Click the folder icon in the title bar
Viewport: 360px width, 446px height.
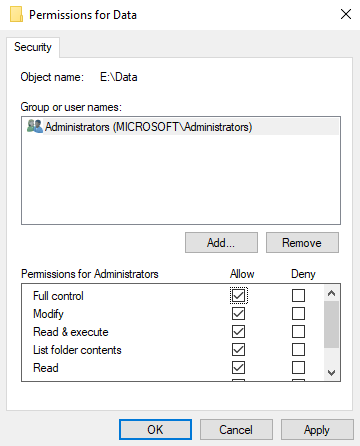(x=16, y=15)
